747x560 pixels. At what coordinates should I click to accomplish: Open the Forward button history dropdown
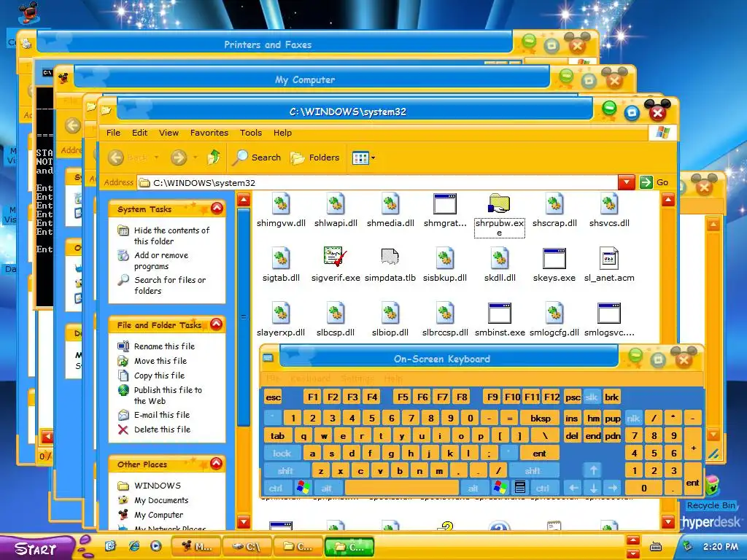point(195,157)
